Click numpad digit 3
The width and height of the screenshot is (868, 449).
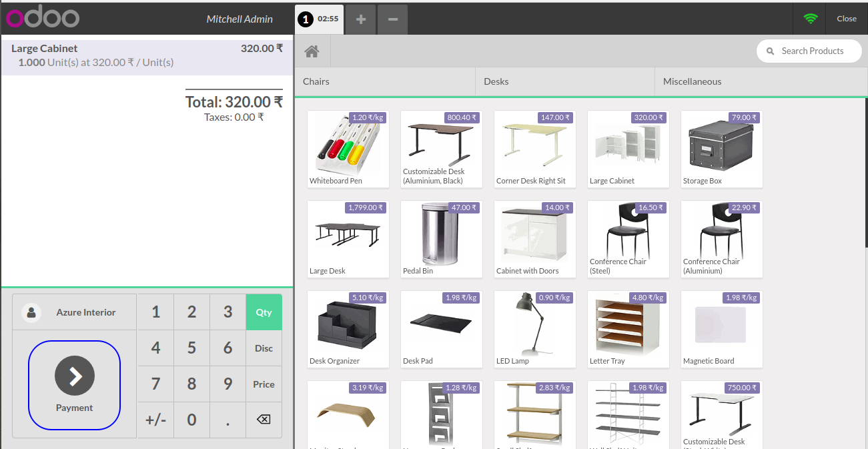point(228,312)
